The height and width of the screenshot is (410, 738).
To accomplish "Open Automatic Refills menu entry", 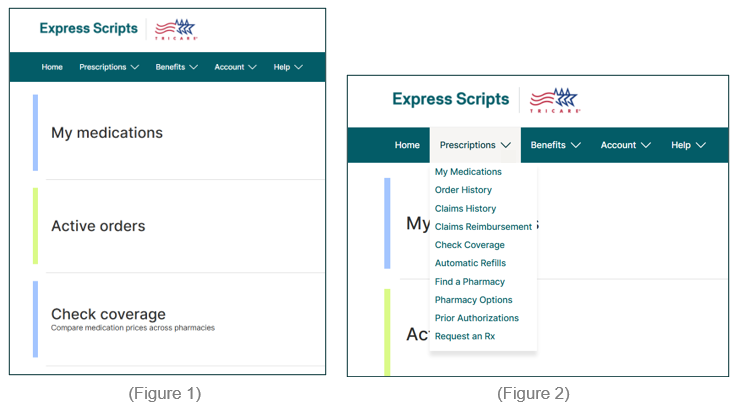I will (470, 263).
